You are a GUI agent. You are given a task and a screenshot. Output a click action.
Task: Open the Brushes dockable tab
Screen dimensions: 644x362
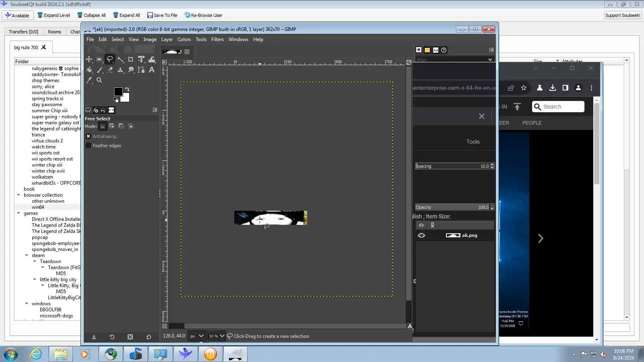coord(419,50)
